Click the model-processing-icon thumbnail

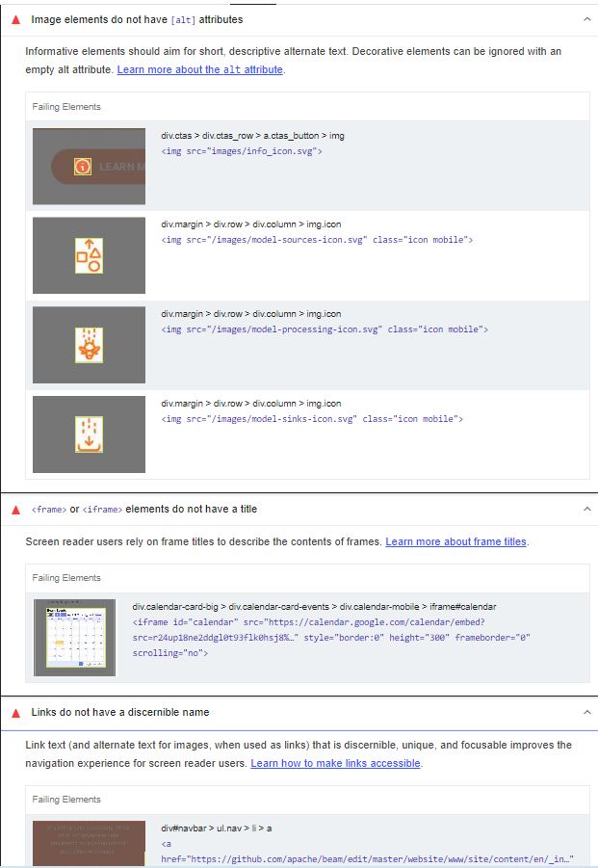pos(89,345)
